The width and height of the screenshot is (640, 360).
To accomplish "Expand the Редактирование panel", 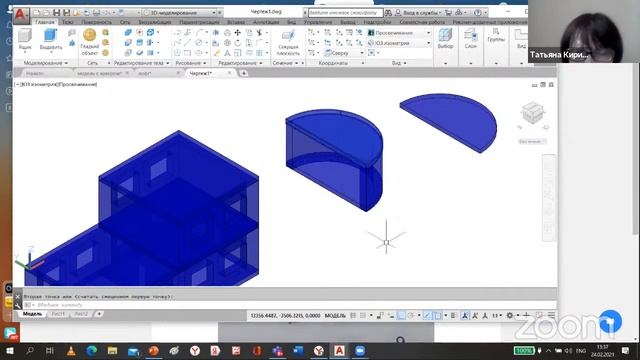I will 240,63.
